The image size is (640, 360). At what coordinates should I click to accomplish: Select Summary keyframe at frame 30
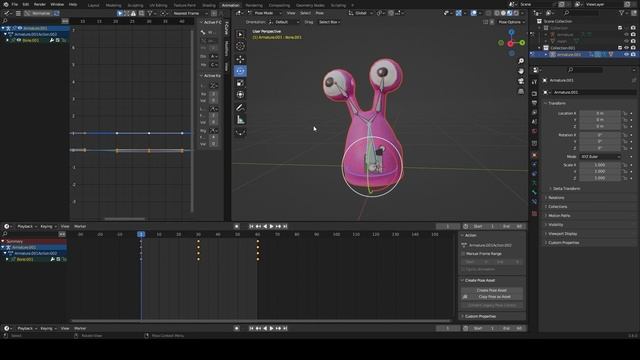(198, 241)
